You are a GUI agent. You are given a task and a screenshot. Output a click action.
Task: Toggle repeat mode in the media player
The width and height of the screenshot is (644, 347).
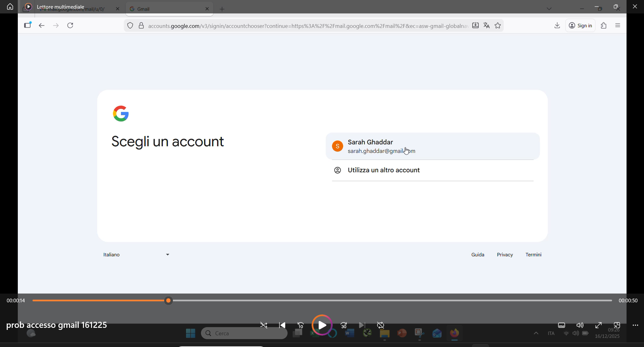click(381, 325)
